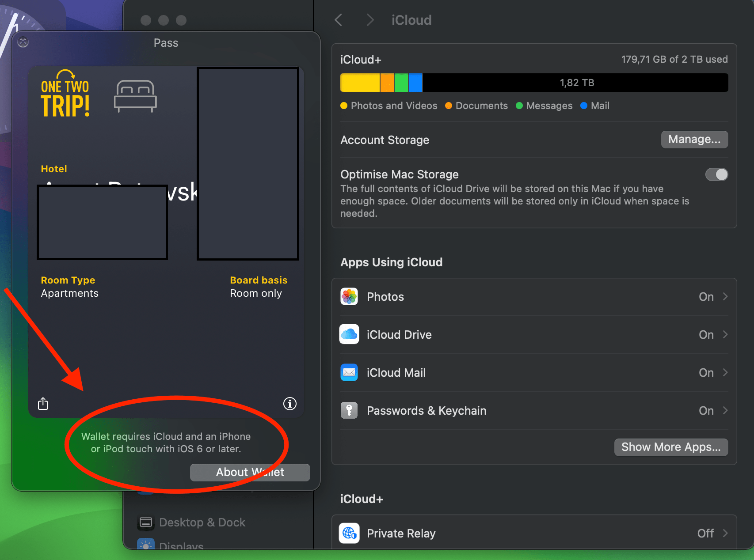Click the back navigation arrow above iCloud
This screenshot has width=754, height=560.
point(339,20)
